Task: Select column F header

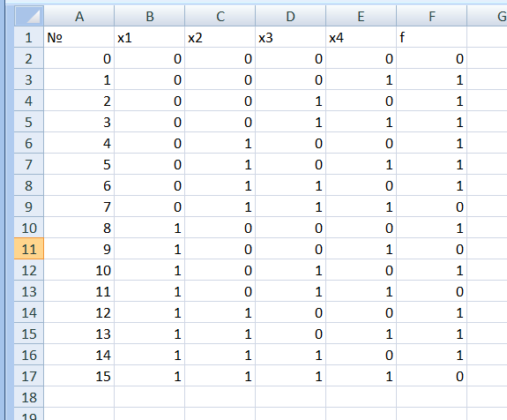Action: tap(432, 16)
